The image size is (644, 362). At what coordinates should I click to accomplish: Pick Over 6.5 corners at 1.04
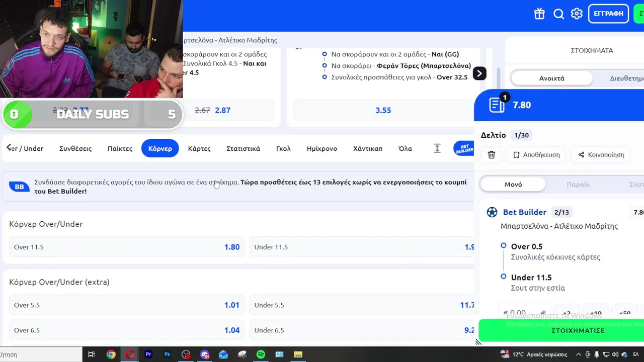coord(127,330)
